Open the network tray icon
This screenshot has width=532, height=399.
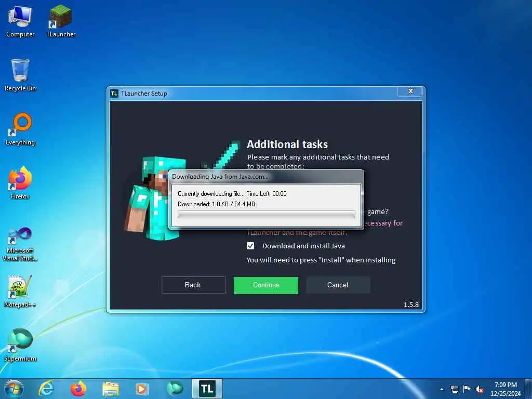click(454, 389)
